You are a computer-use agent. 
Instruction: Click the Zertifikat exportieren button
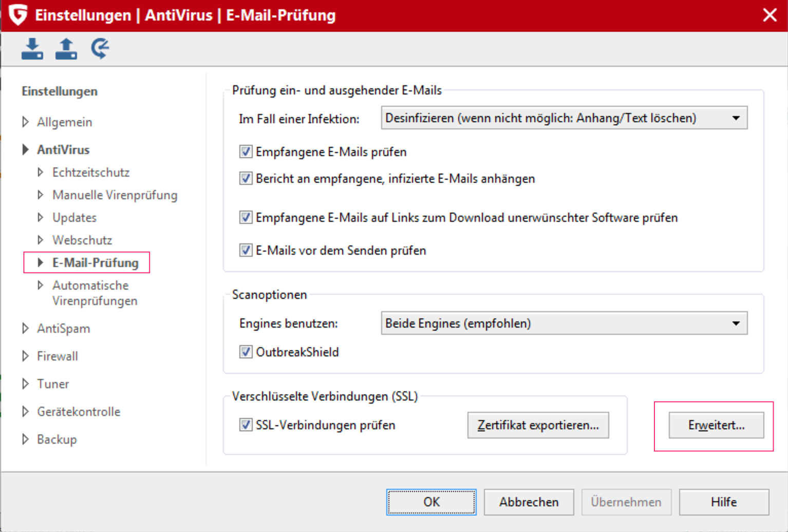538,425
